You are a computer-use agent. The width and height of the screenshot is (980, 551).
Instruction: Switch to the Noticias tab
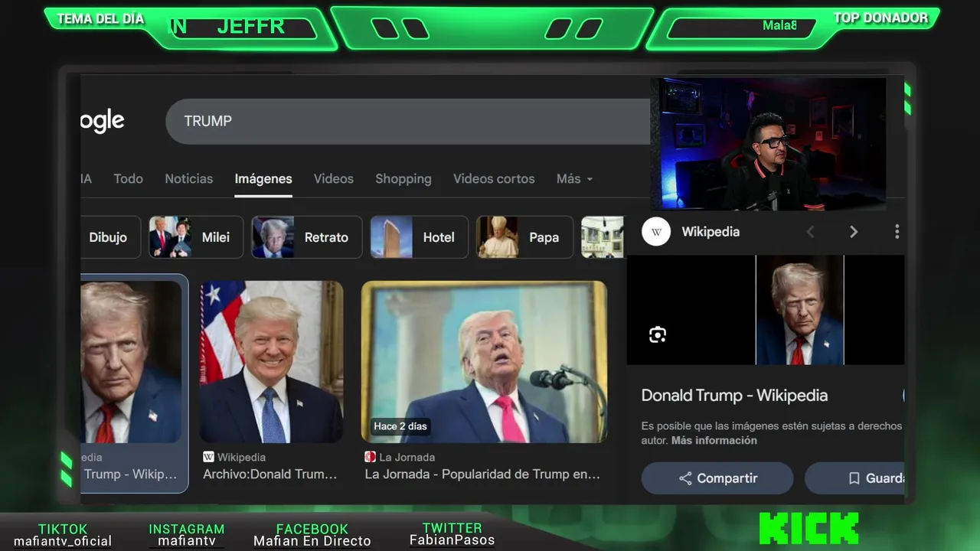click(x=189, y=178)
